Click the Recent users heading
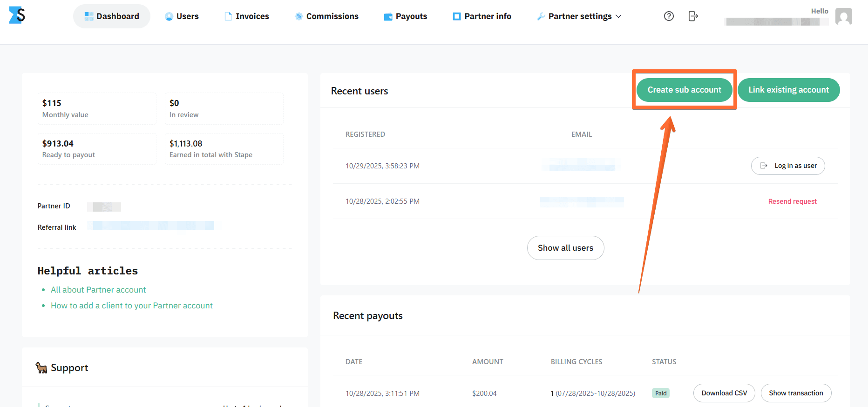 click(359, 91)
